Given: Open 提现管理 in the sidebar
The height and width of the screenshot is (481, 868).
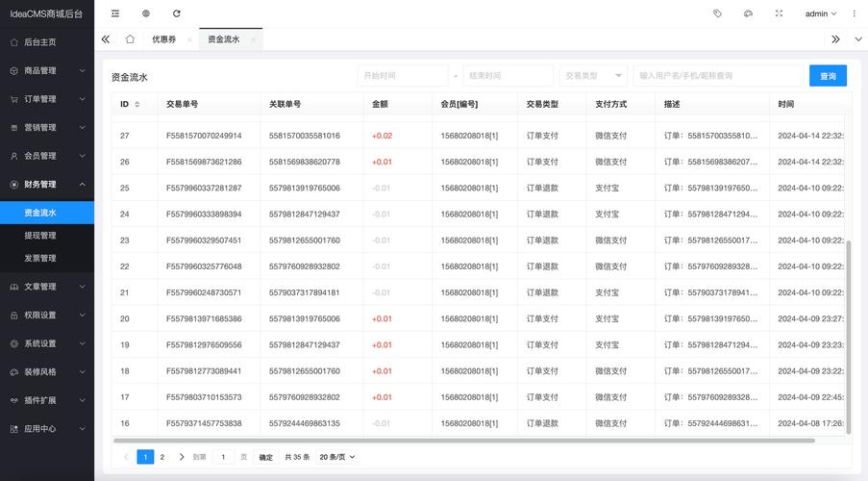Looking at the screenshot, I should pos(40,236).
